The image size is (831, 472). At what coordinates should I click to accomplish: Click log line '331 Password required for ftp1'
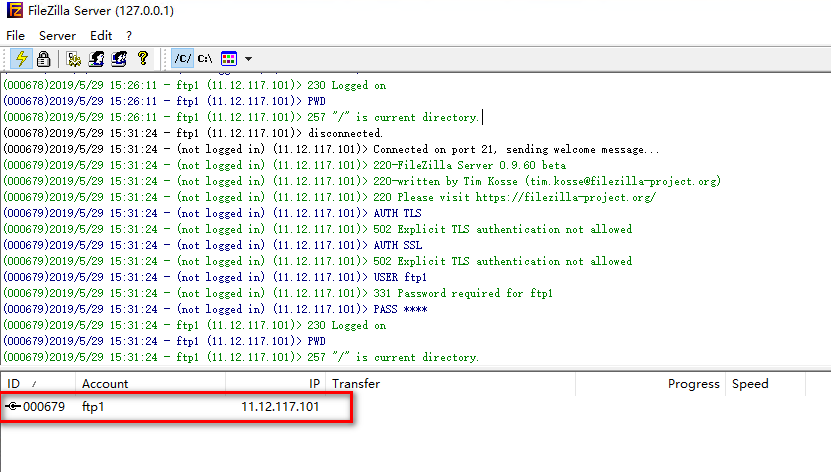click(x=278, y=293)
